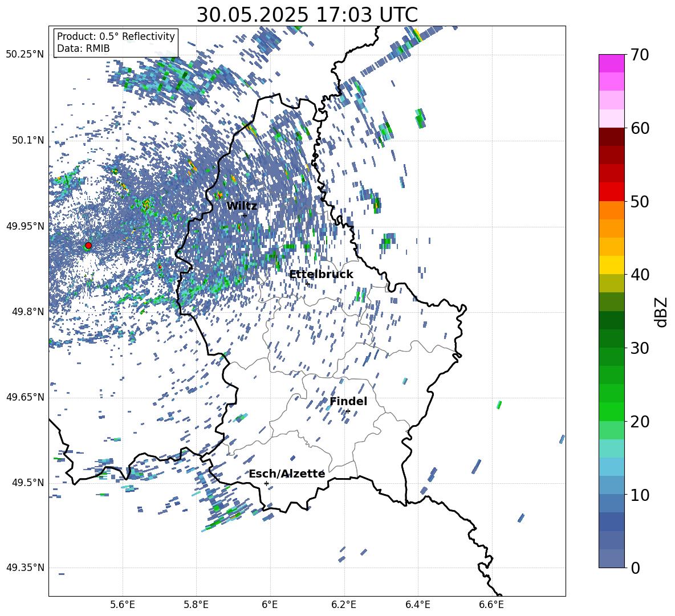Viewport: 675px width, 616px height.
Task: Click the 5.6°E longitude label
Action: point(123,605)
